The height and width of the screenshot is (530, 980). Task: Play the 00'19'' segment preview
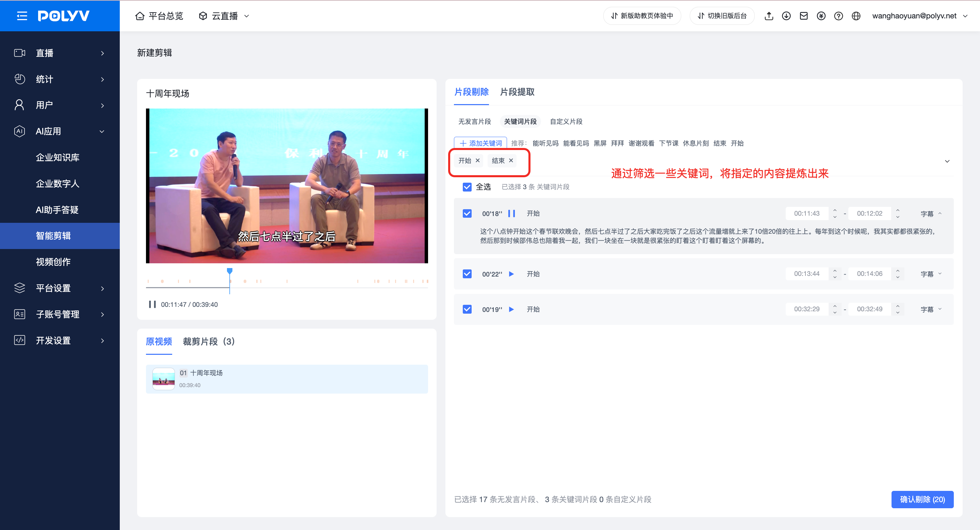click(x=511, y=309)
